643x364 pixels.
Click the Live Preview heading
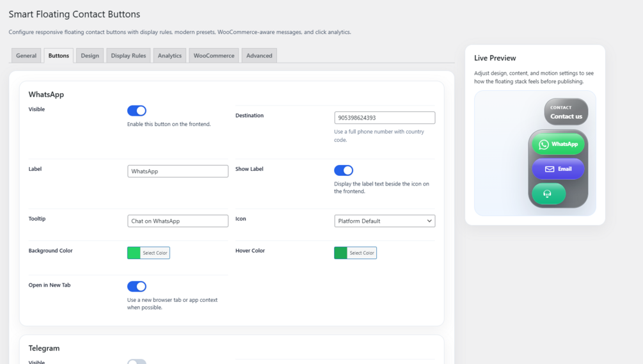pos(495,58)
